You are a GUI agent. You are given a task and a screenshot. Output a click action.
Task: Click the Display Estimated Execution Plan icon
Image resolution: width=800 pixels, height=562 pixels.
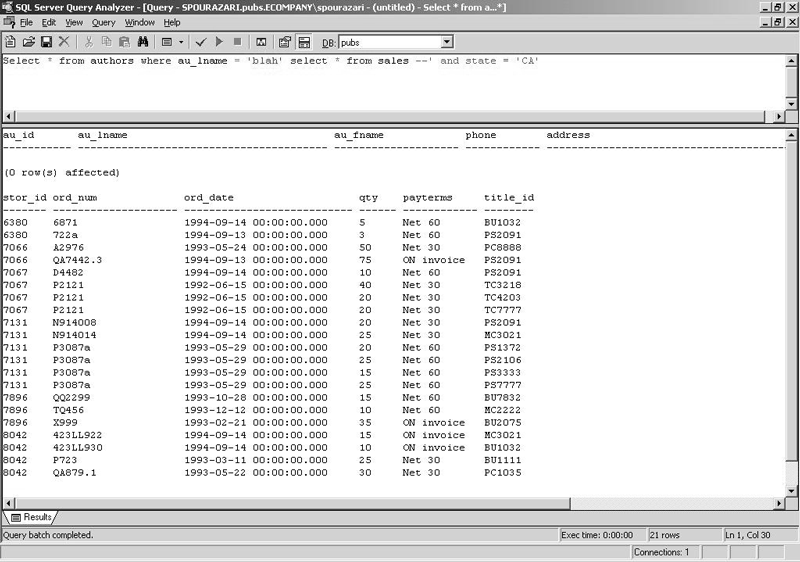coord(261,42)
